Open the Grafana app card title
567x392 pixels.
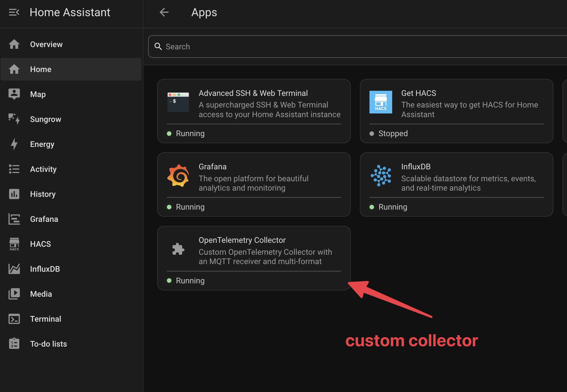pos(213,167)
